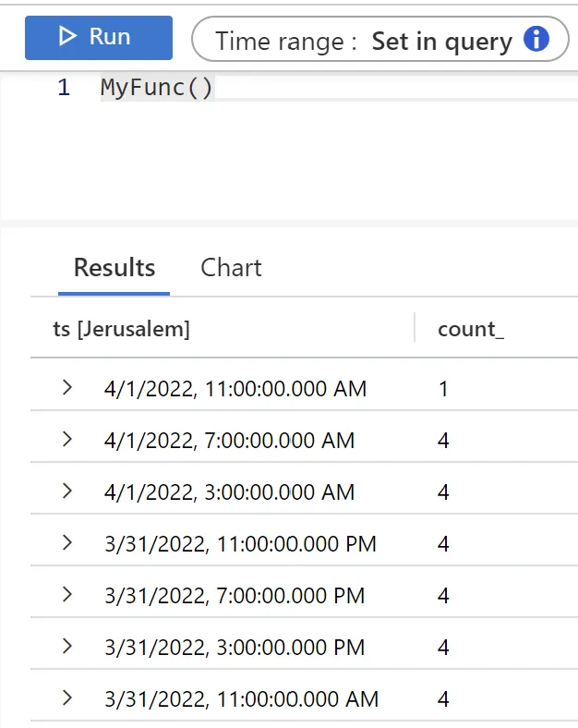Image resolution: width=578 pixels, height=728 pixels.
Task: Click line number 1 in the editor
Action: click(63, 89)
